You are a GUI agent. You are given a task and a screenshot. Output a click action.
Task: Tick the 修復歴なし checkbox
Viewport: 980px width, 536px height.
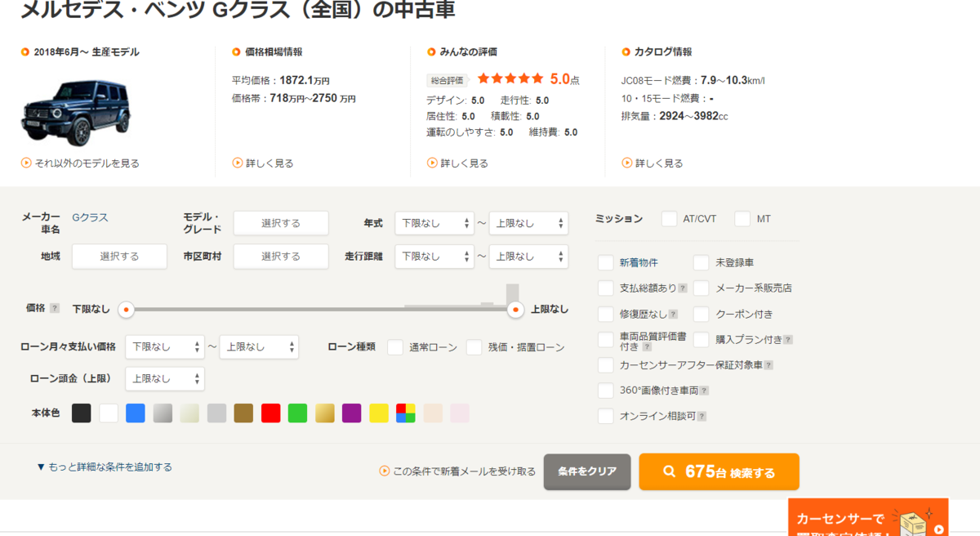tap(605, 314)
